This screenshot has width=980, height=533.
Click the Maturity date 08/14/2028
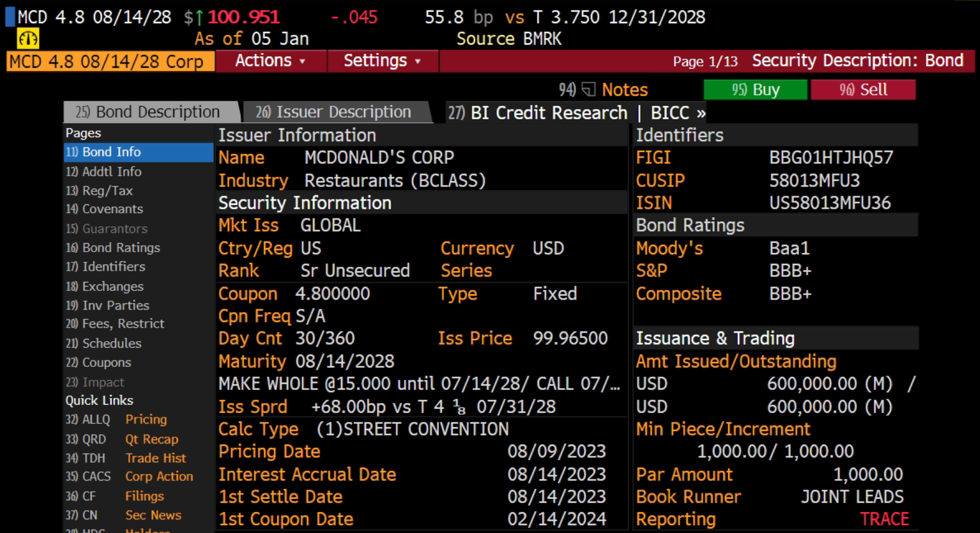point(345,361)
